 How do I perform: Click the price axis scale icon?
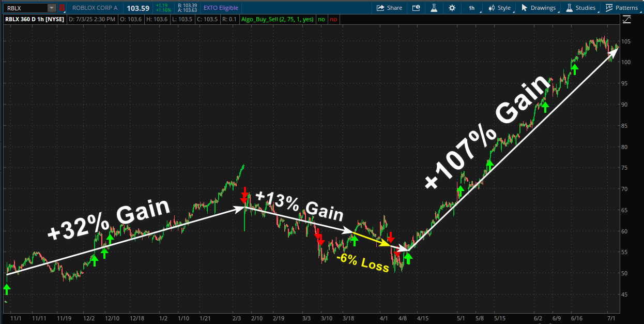point(627,20)
